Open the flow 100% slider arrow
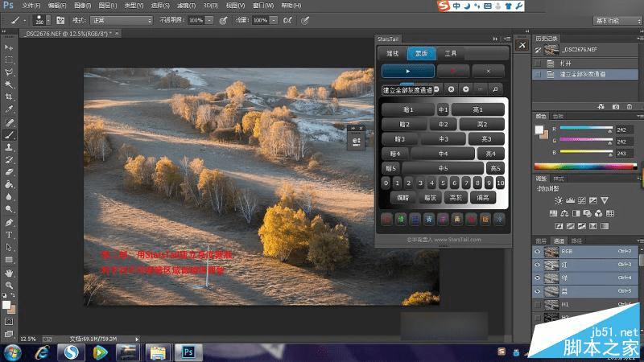The height and width of the screenshot is (362, 644). click(x=274, y=20)
